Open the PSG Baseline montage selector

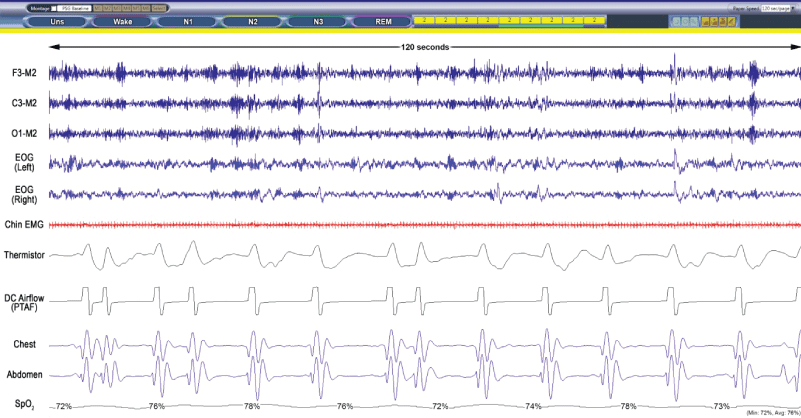pyautogui.click(x=74, y=8)
